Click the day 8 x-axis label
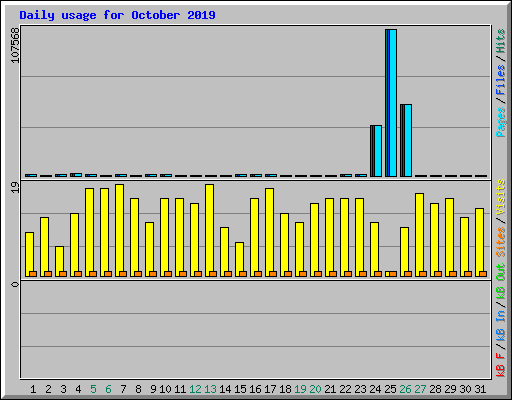 click(138, 389)
